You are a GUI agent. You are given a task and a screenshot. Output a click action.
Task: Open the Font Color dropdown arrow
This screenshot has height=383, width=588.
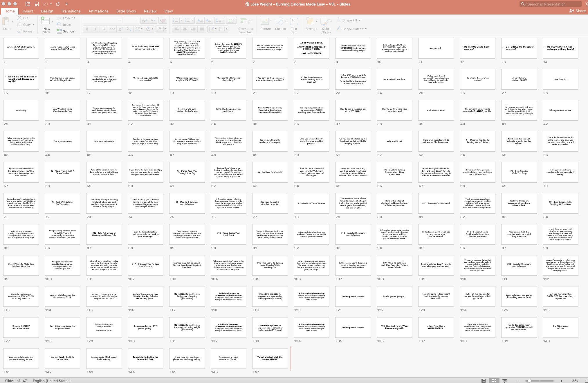point(165,29)
